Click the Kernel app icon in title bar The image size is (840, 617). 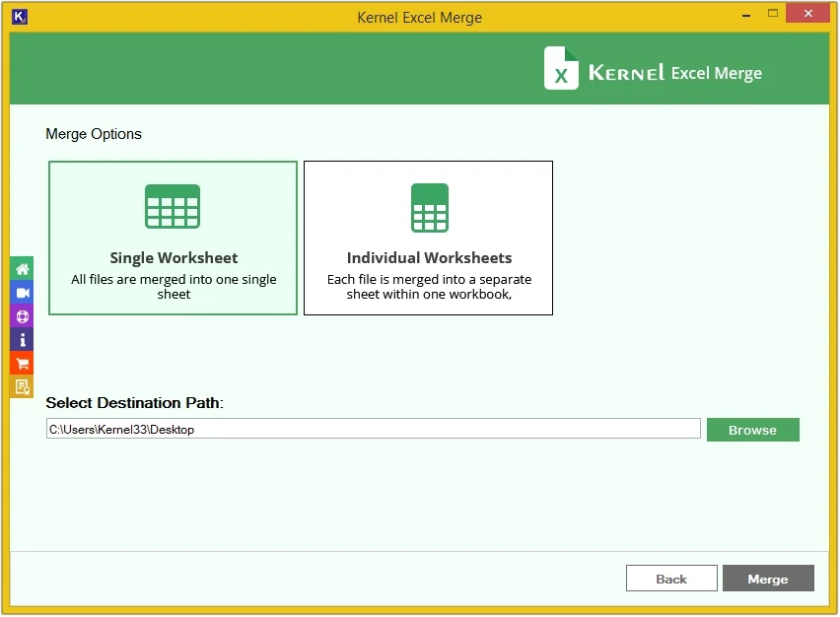19,17
